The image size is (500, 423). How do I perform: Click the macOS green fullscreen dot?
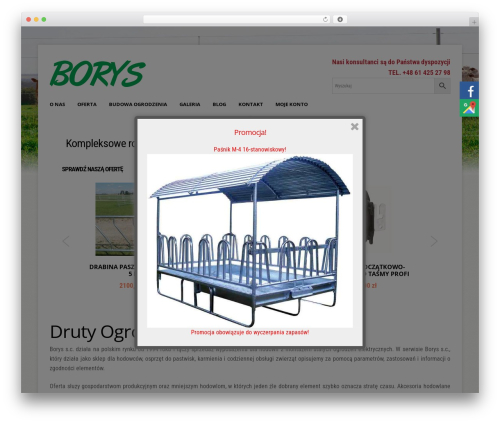44,19
